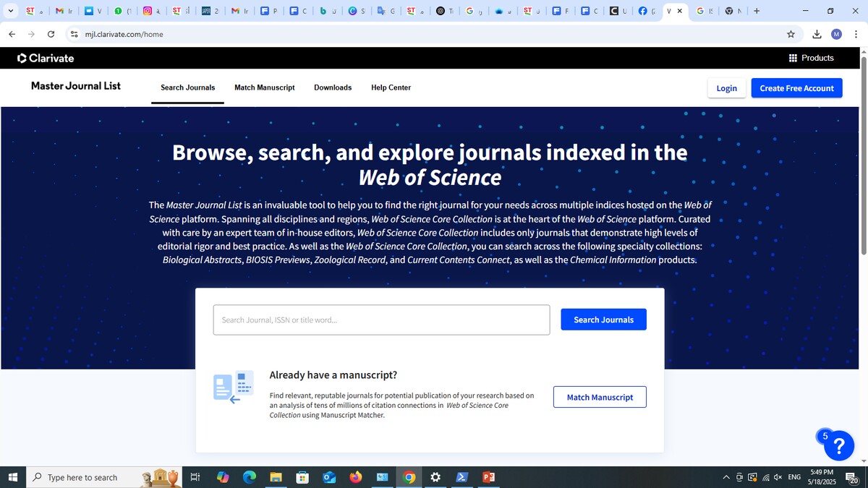Open the Windows Start menu
Screen dimensions: 868x488
tap(12, 477)
